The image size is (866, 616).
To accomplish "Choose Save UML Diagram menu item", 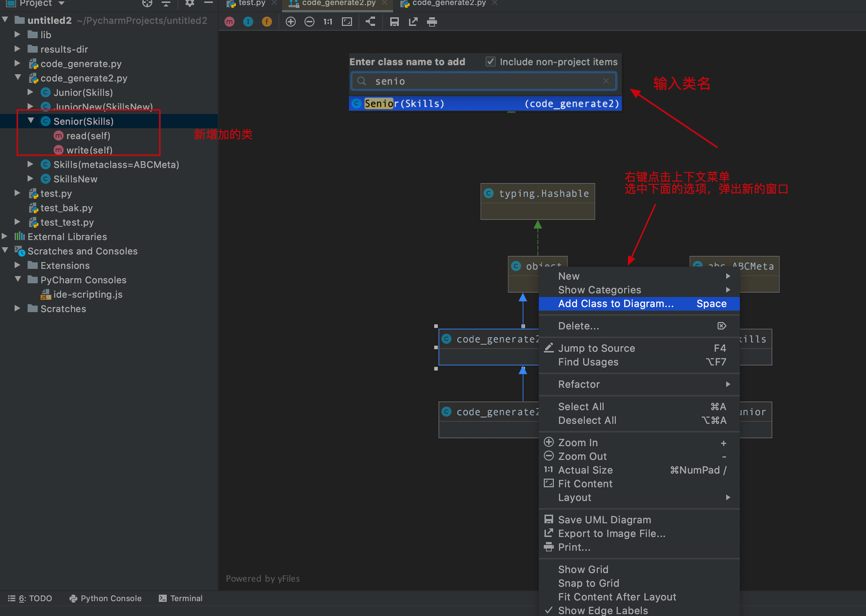I will 639,520.
